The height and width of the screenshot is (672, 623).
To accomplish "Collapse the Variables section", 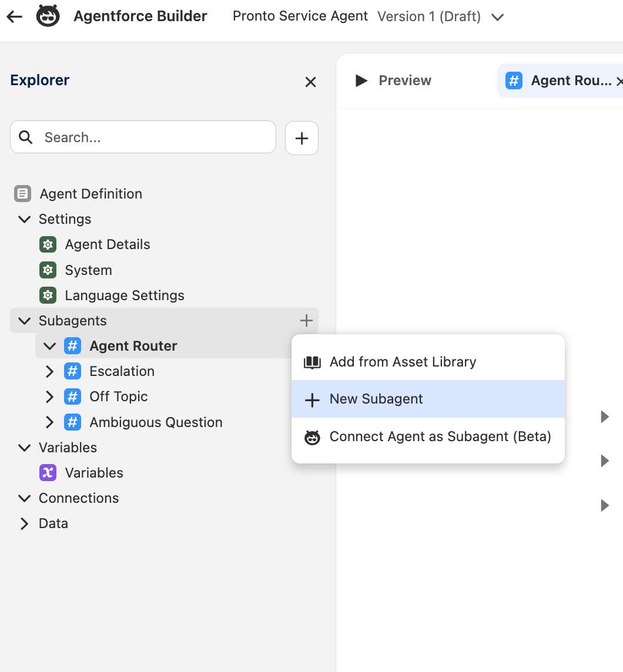I will pos(25,448).
